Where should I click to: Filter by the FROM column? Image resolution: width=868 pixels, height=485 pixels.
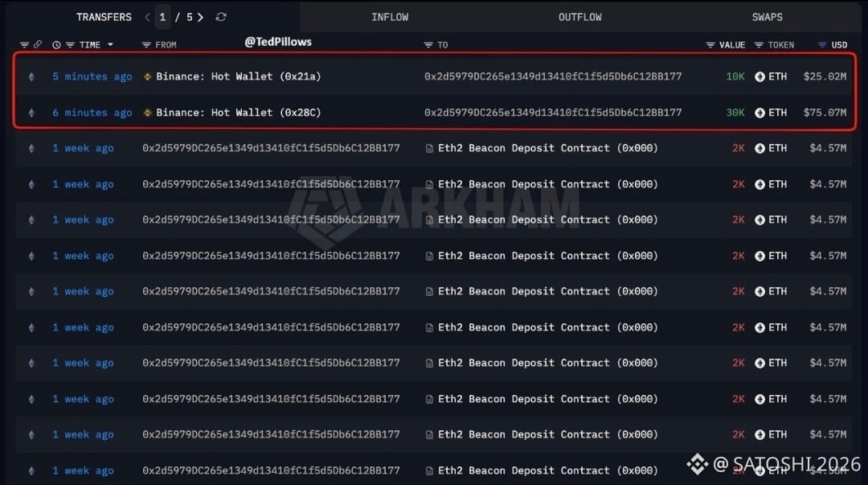[x=146, y=45]
